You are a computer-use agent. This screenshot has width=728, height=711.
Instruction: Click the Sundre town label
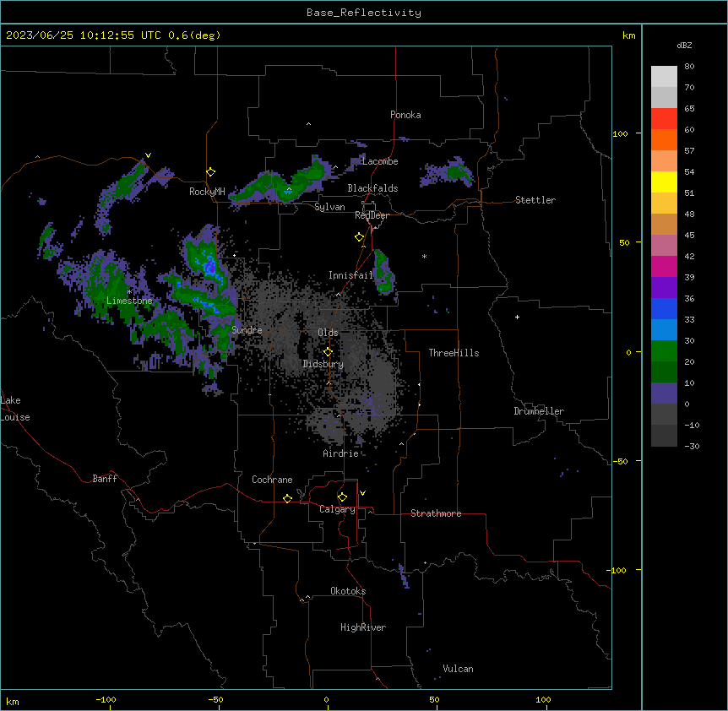(x=247, y=330)
